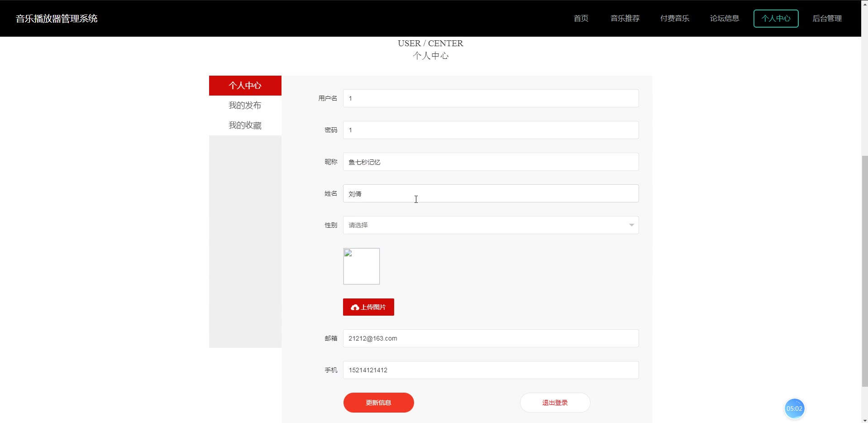This screenshot has height=423, width=868.
Task: Switch to 我的发布 sidebar tab
Action: pyautogui.click(x=245, y=106)
